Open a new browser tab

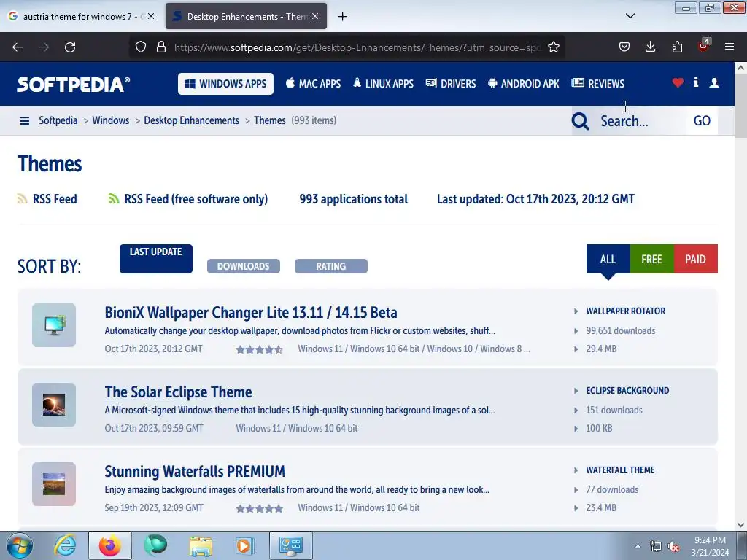342,17
